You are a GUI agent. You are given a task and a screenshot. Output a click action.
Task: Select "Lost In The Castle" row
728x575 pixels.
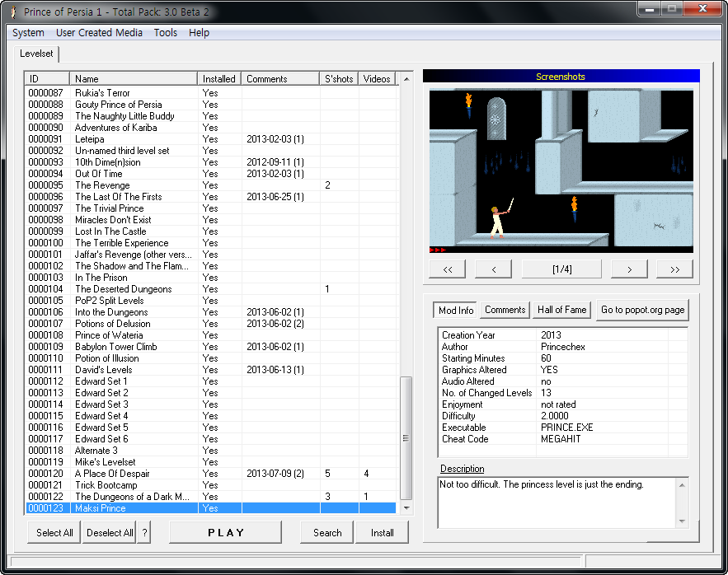pos(211,231)
